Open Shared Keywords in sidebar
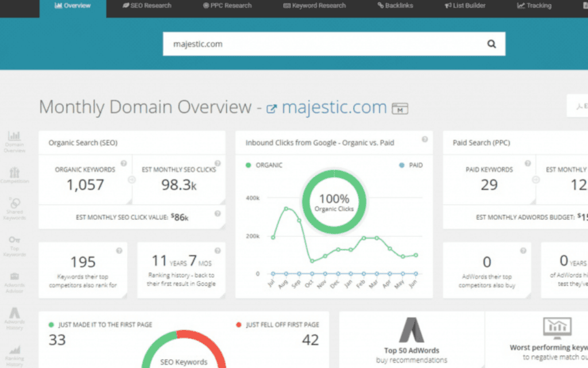 click(x=14, y=209)
